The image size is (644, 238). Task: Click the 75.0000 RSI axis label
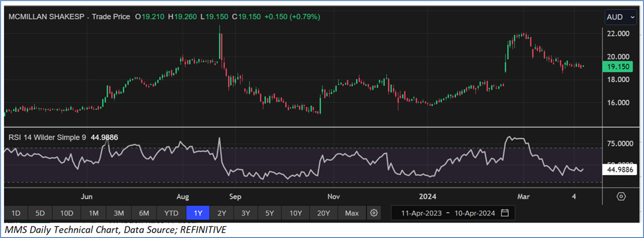pyautogui.click(x=619, y=144)
